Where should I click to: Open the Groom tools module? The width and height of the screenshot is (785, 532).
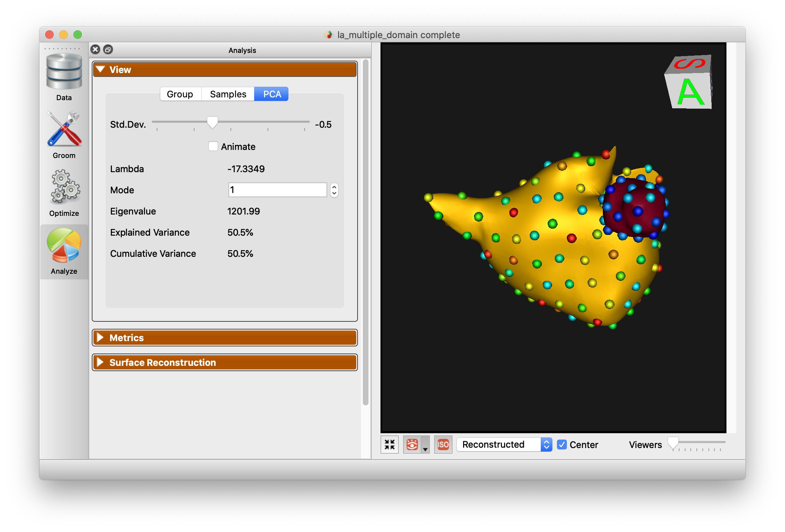pyautogui.click(x=64, y=135)
